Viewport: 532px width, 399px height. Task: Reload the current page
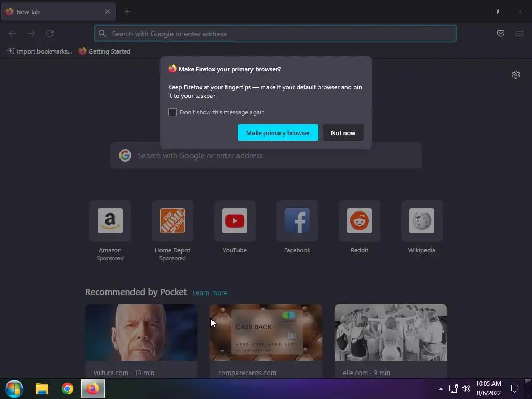[x=50, y=34]
